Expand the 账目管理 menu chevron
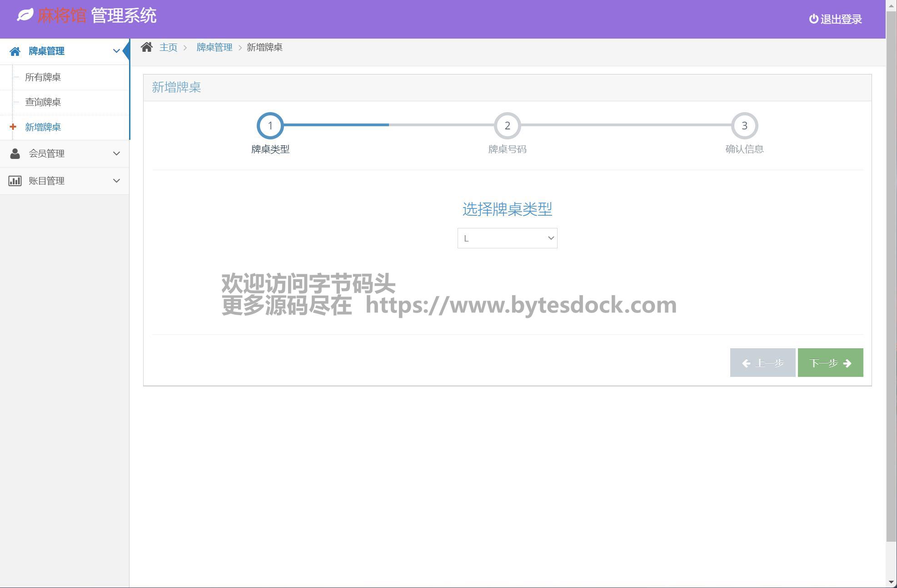This screenshot has width=897, height=588. point(116,181)
